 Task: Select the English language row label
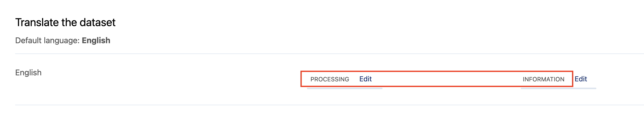tap(28, 73)
